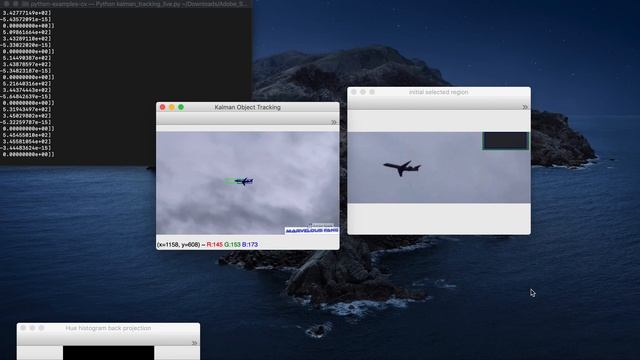Viewport: 640px width, 360px height.
Task: Expand toolbar overflow chevron in Hue histogram window
Action: 194,343
